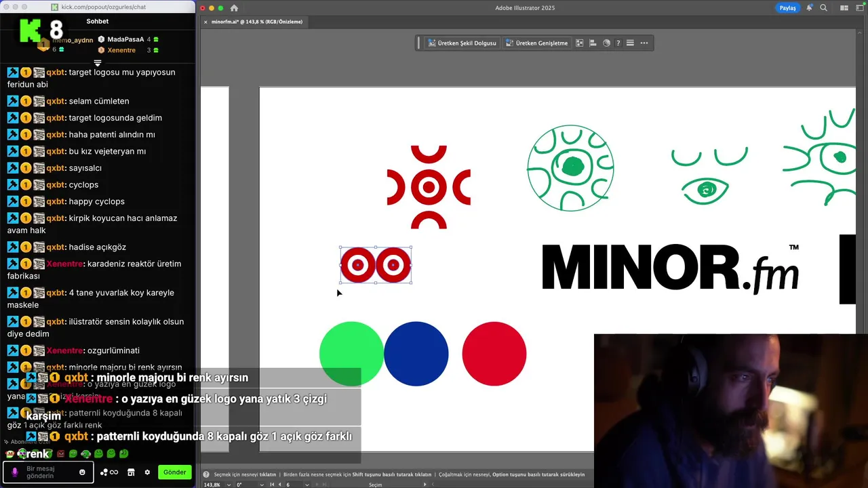Click the status bar hint question icon
868x488 pixels.
pos(208,474)
